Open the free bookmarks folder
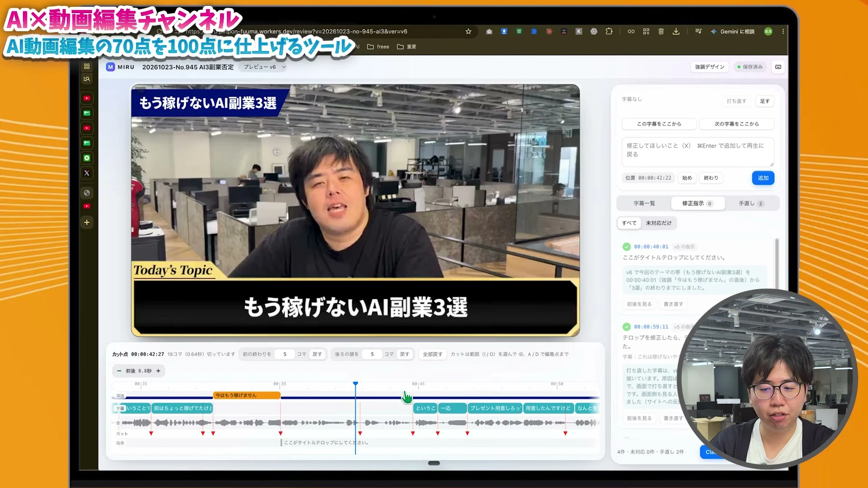 point(378,47)
